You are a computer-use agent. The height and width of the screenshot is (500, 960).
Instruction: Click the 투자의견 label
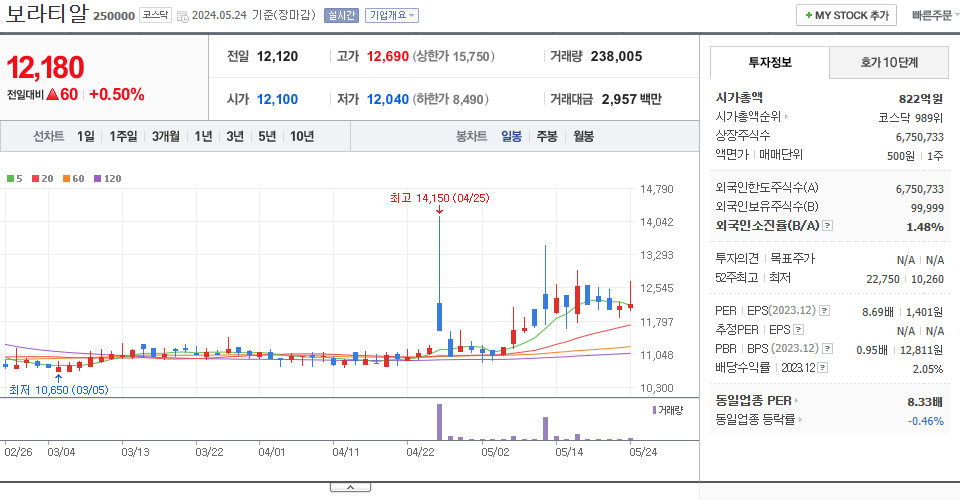tap(737, 259)
